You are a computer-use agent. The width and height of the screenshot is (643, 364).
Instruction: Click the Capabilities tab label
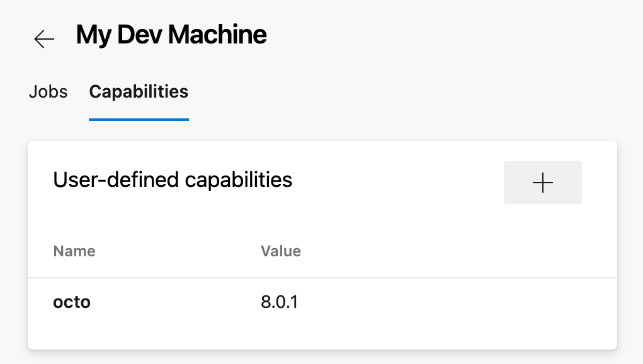pos(138,92)
